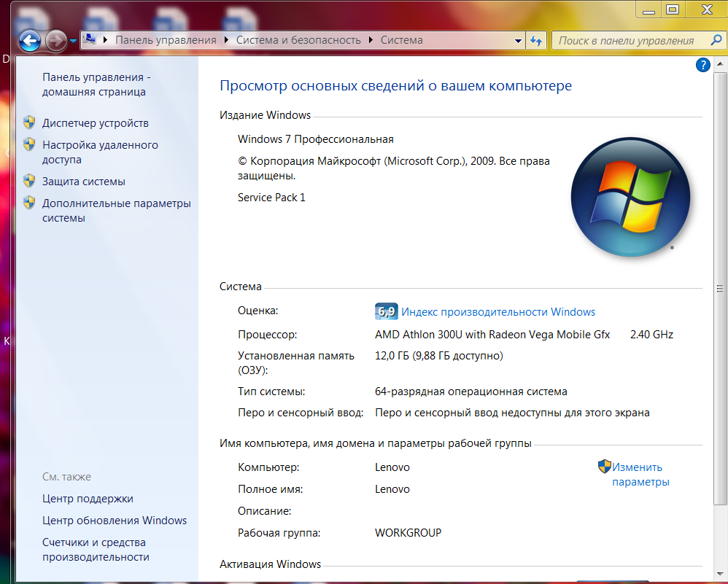The height and width of the screenshot is (584, 728).
Task: Go back with the blue Back arrow
Action: [x=30, y=41]
